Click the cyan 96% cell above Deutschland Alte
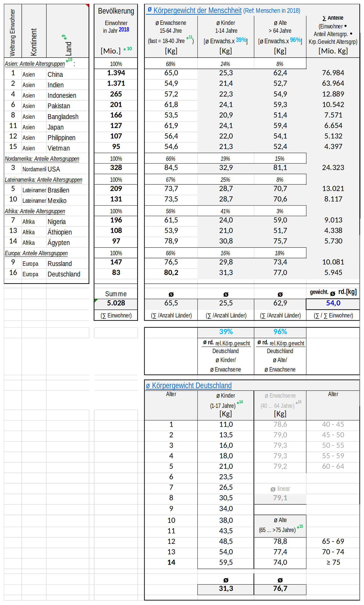Viewport: 364px width, 605px height. pyautogui.click(x=280, y=332)
